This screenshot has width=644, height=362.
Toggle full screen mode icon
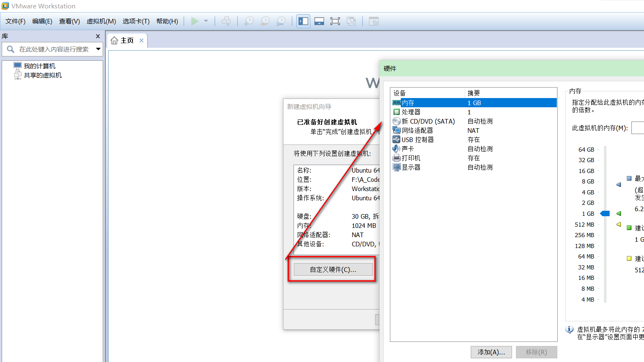click(335, 21)
